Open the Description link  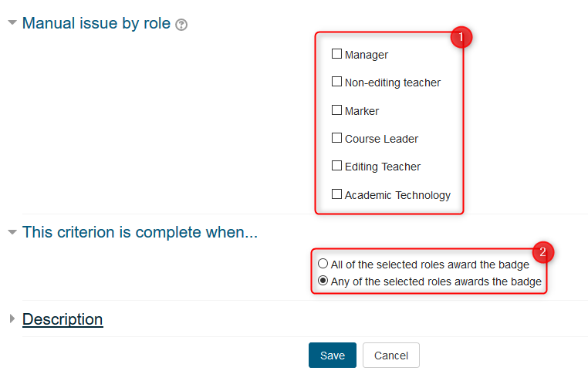63,319
